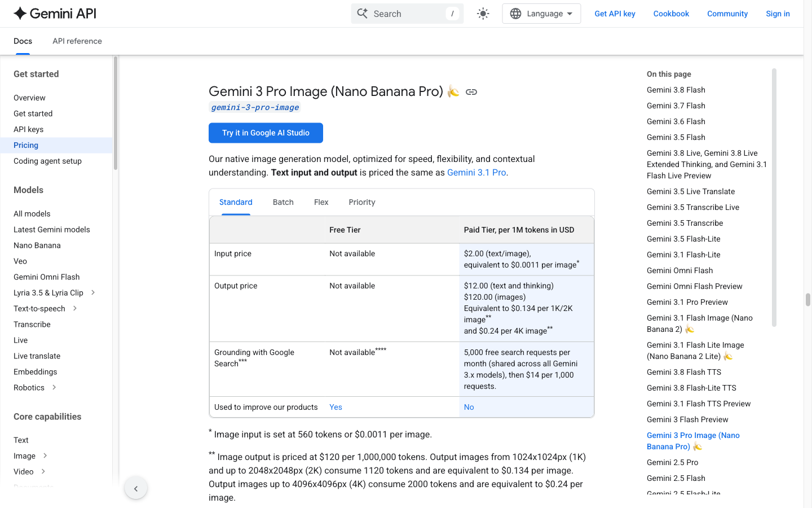Switch to the Batch pricing tab

(283, 202)
